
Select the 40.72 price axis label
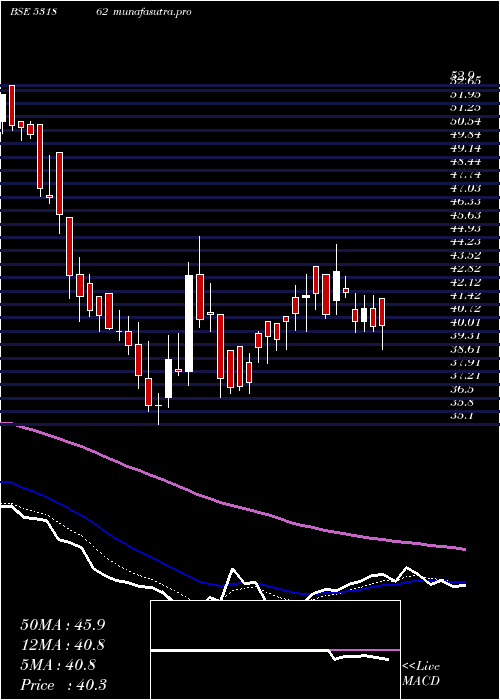pos(464,308)
